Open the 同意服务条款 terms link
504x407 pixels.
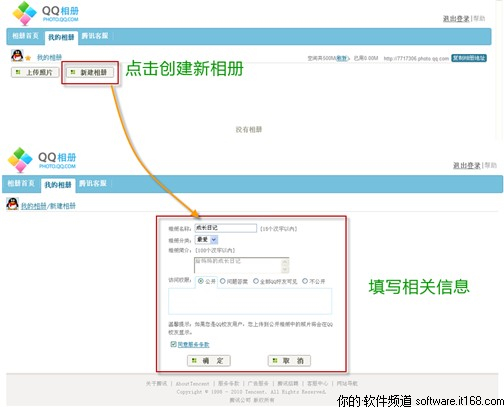193,344
